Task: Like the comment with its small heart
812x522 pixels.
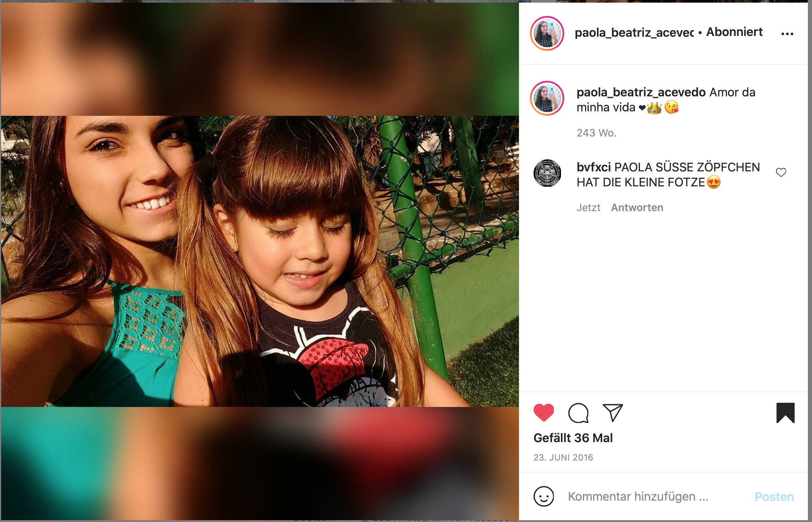Action: [781, 172]
